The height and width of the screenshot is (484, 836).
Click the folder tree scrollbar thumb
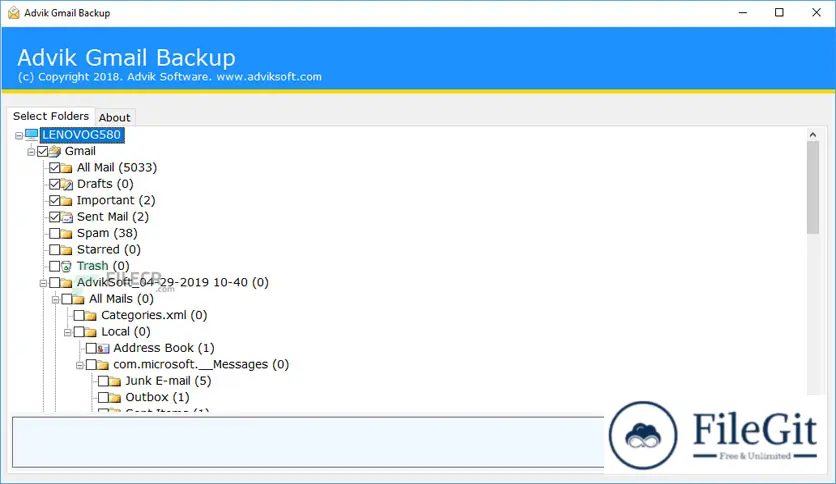pos(813,188)
